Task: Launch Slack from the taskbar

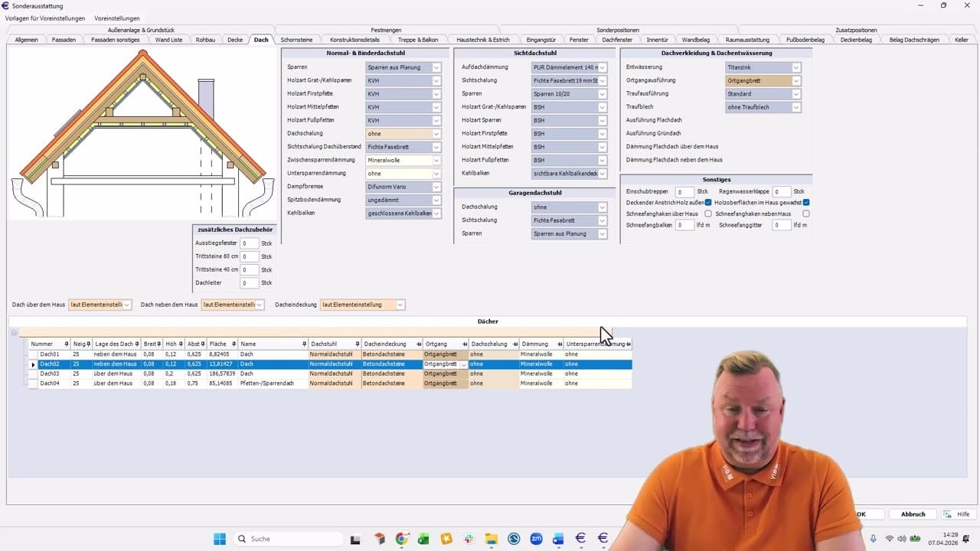Action: pyautogui.click(x=469, y=539)
